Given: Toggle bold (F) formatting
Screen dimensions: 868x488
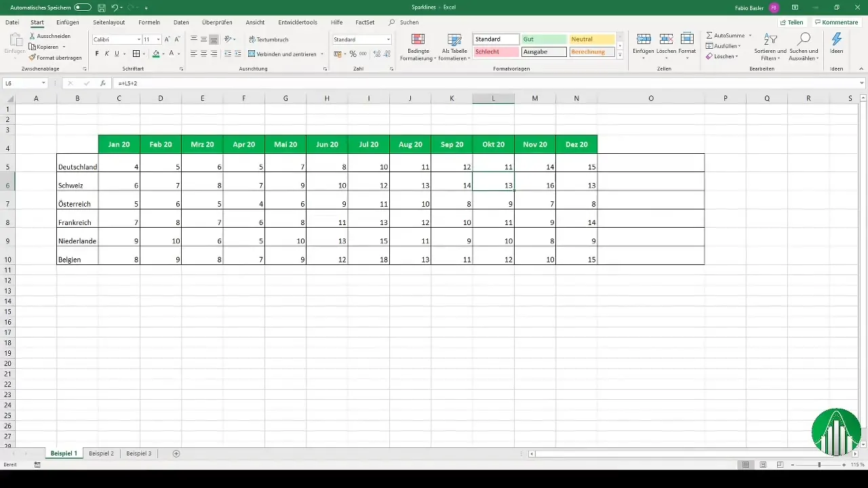Looking at the screenshot, I should (x=97, y=54).
